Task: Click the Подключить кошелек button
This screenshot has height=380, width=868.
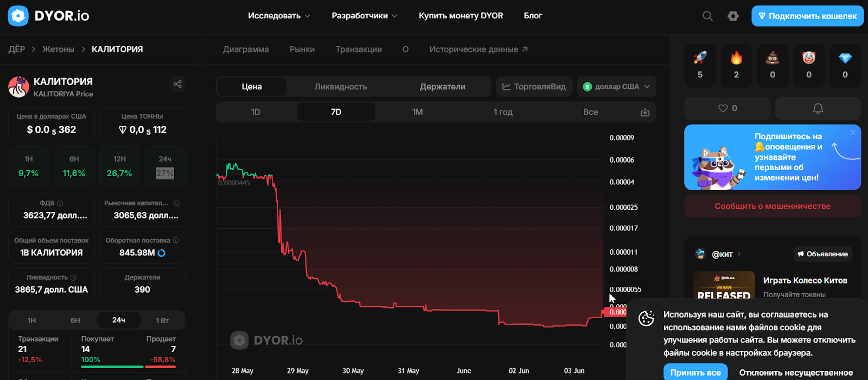Action: [807, 16]
